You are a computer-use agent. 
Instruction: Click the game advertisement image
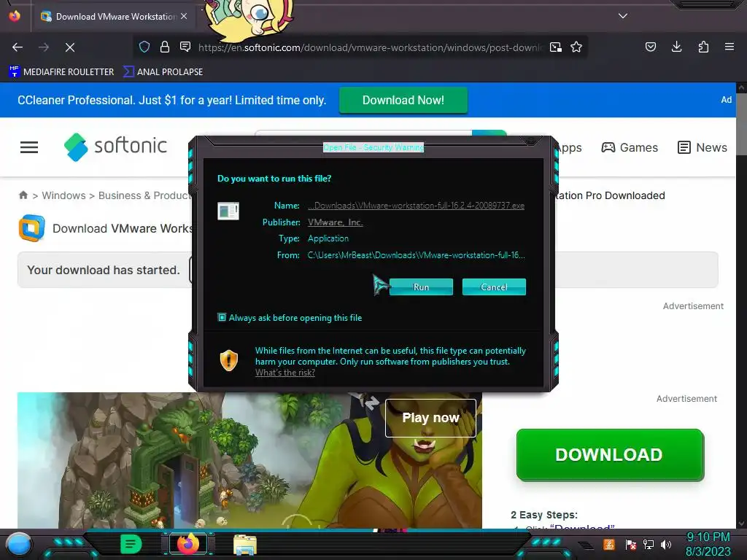pyautogui.click(x=249, y=460)
